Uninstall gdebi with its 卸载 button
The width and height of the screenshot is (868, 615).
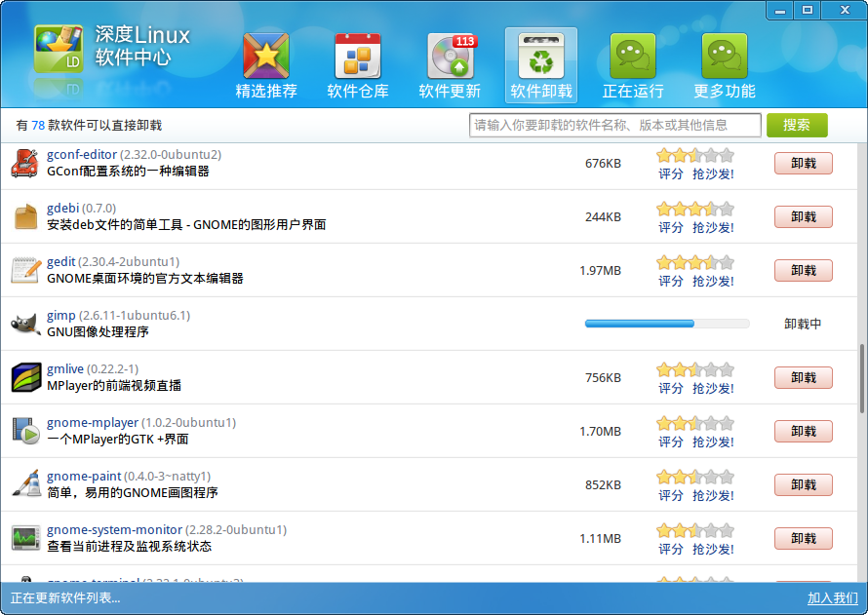pos(804,216)
